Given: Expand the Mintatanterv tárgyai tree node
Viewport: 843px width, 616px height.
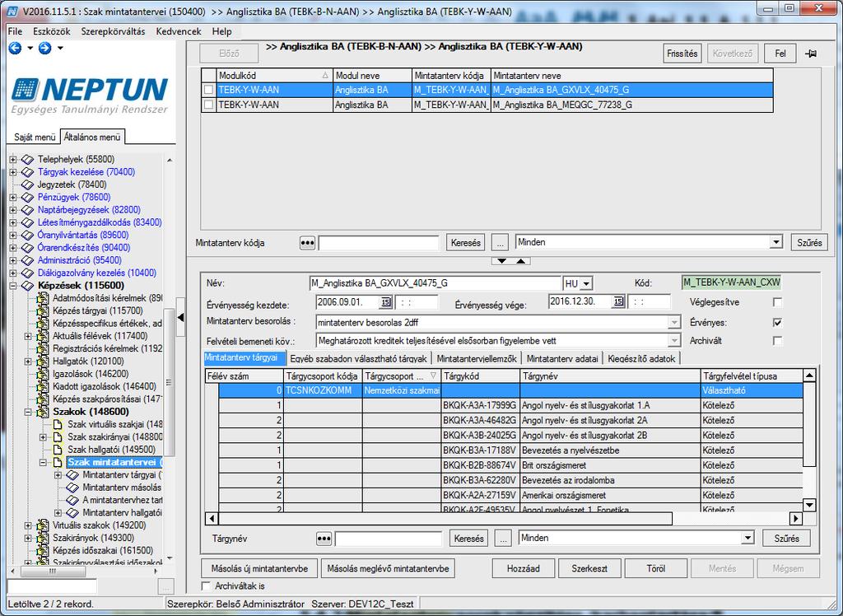Looking at the screenshot, I should (58, 475).
